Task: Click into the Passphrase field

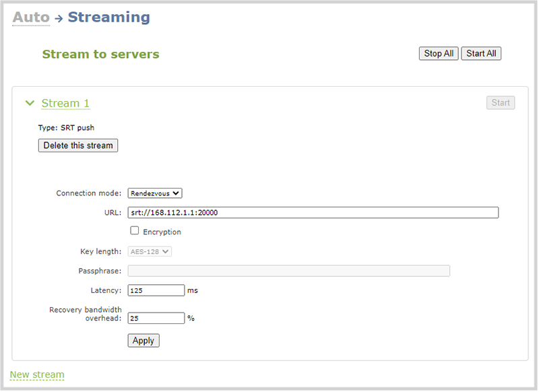Action: point(289,271)
